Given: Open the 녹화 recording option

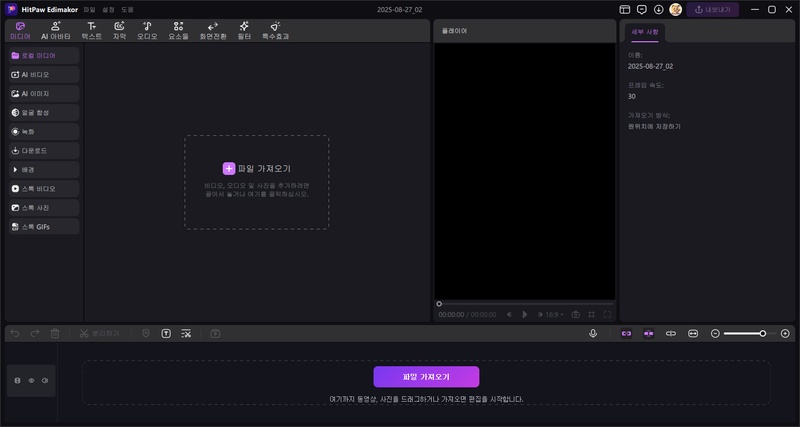Looking at the screenshot, I should pyautogui.click(x=44, y=132).
